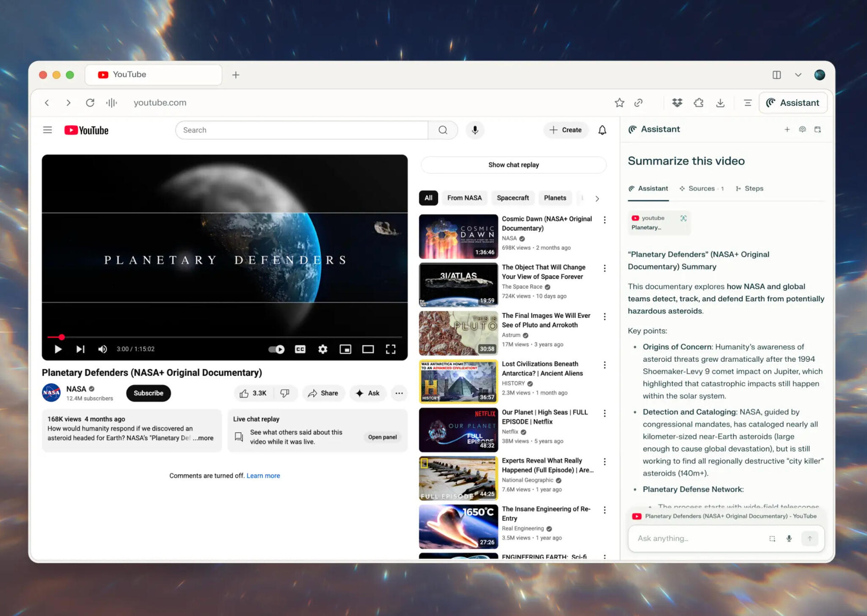This screenshot has height=616, width=867.
Task: Open the tab list chevron dropdown
Action: point(798,75)
